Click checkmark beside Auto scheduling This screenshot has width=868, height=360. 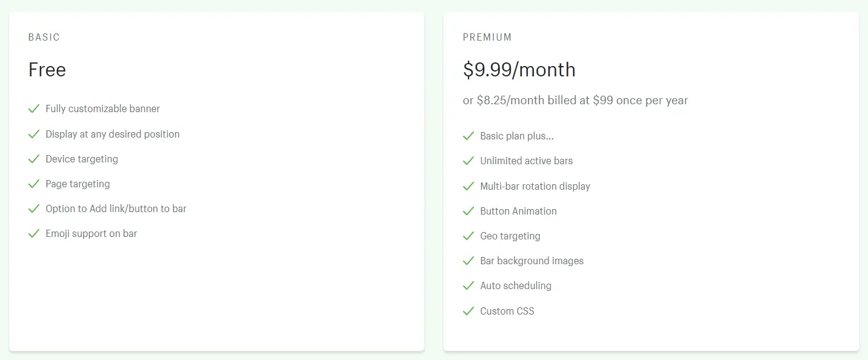469,286
